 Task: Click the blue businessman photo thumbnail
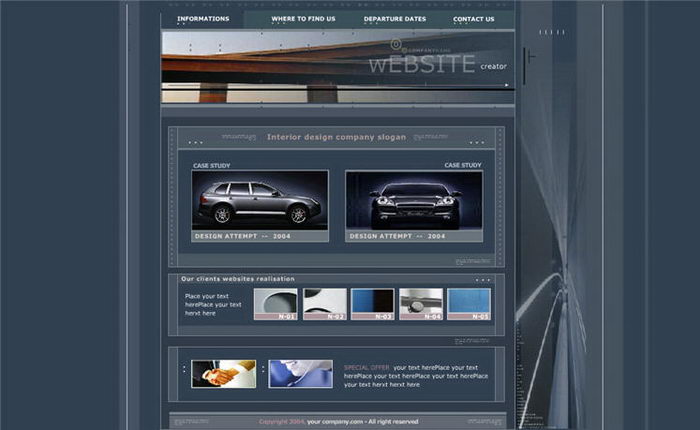pos(300,374)
